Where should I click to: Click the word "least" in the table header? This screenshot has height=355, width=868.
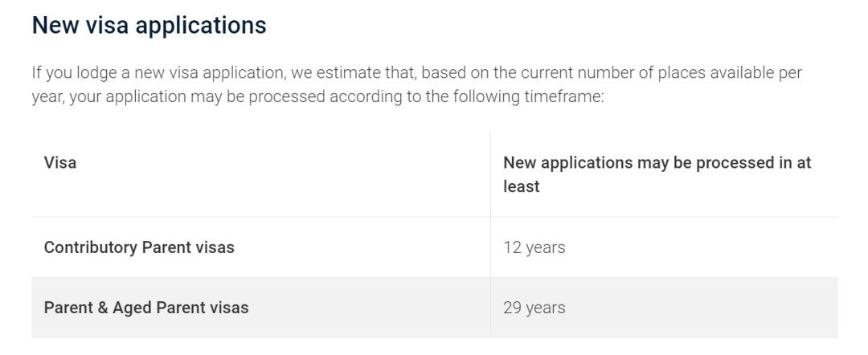521,186
